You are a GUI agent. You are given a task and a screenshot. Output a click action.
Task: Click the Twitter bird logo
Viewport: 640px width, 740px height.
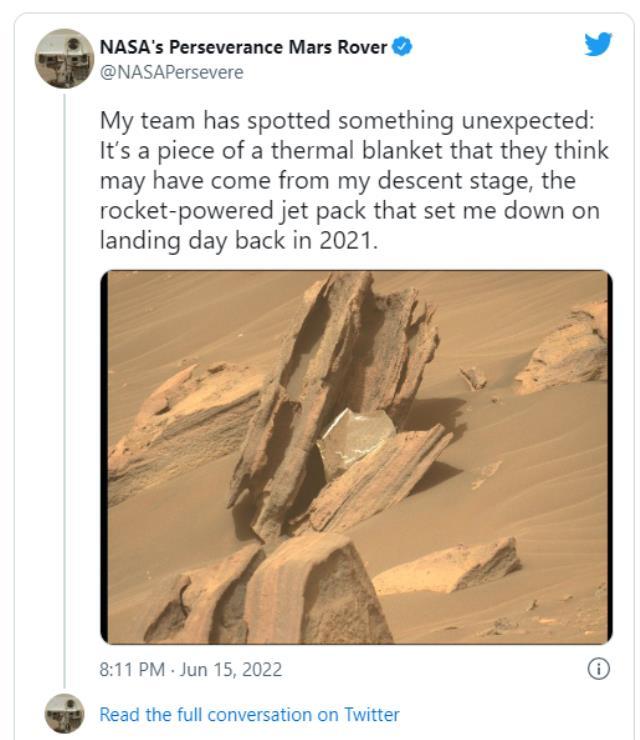tap(598, 43)
